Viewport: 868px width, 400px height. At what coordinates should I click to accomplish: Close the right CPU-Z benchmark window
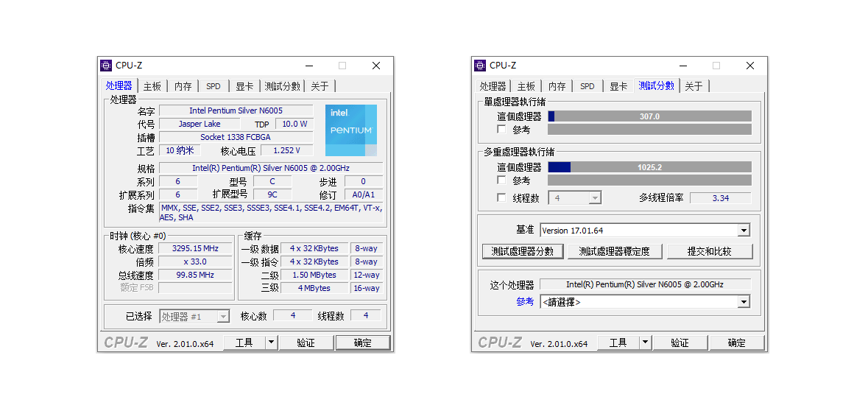[x=750, y=66]
